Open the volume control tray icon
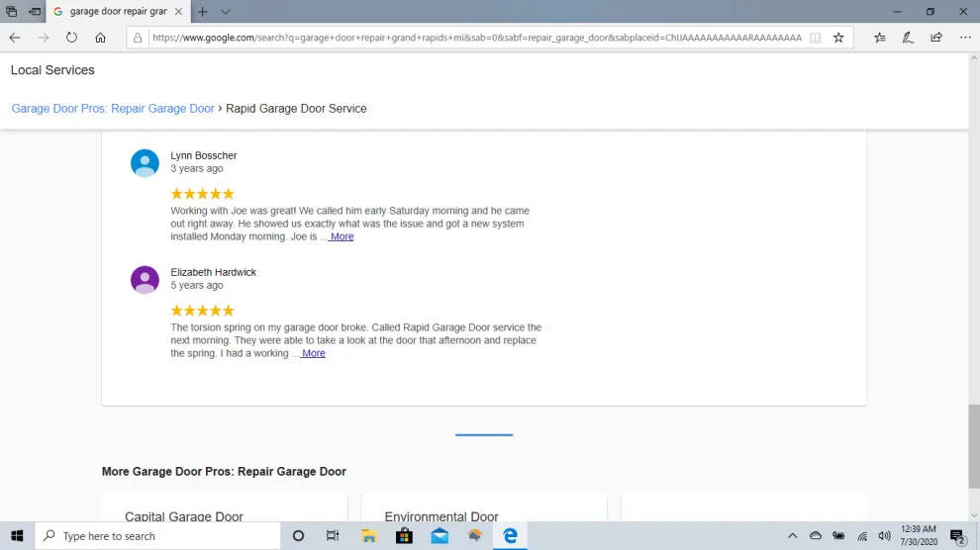This screenshot has width=980, height=550. tap(884, 535)
